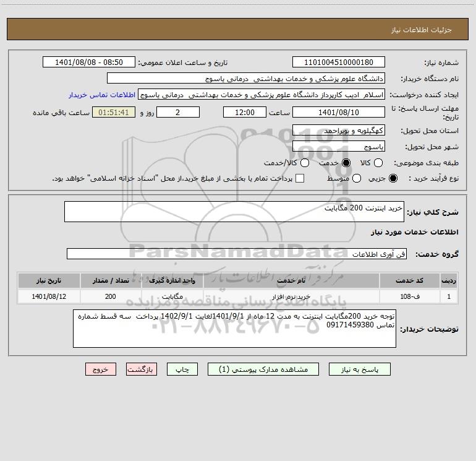Click the چاپ print button
The height and width of the screenshot is (461, 476).
[182, 369]
